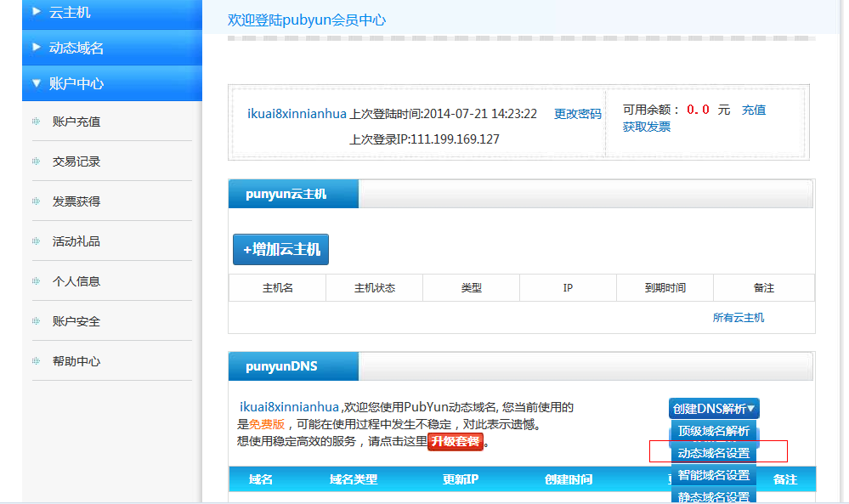The width and height of the screenshot is (849, 504).
Task: Select the punyun云主机 tab header
Action: point(293,194)
